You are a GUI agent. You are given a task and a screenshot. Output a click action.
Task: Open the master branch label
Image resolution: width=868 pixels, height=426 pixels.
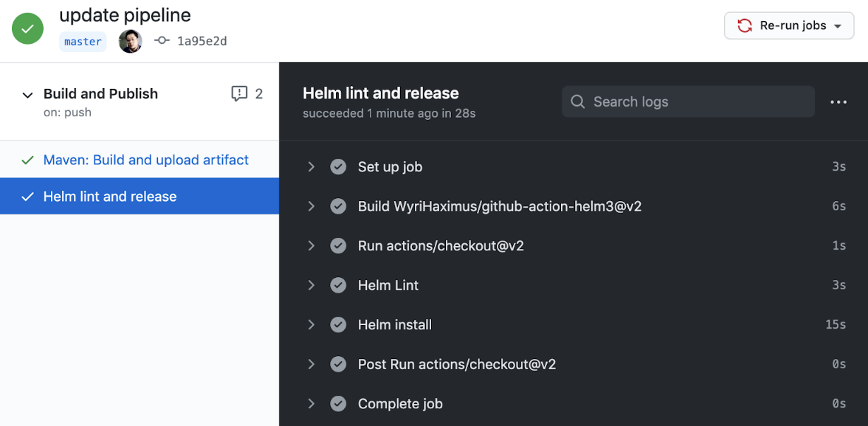pyautogui.click(x=83, y=42)
